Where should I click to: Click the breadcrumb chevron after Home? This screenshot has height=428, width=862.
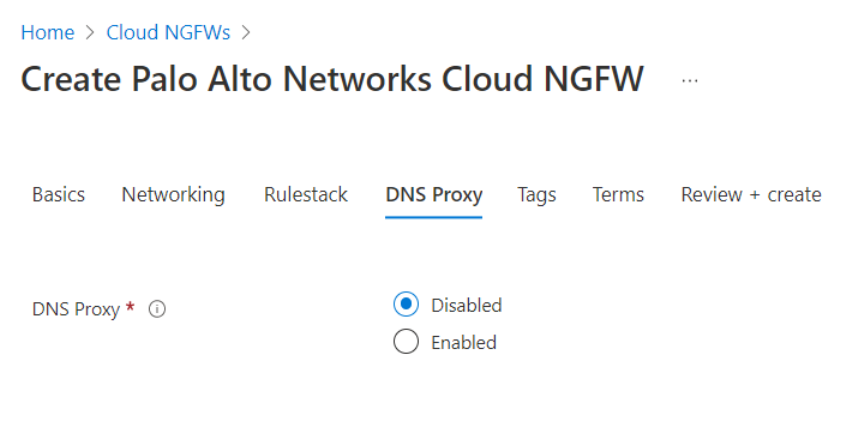90,33
